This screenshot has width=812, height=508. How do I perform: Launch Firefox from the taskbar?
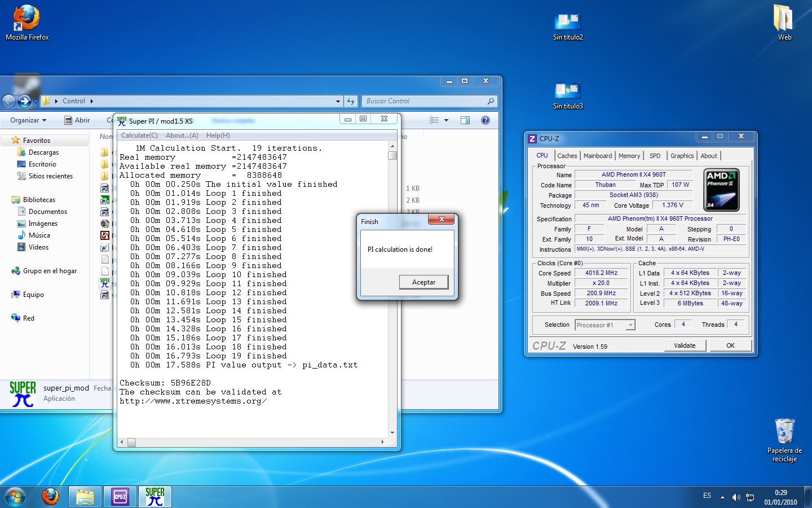pos(50,497)
